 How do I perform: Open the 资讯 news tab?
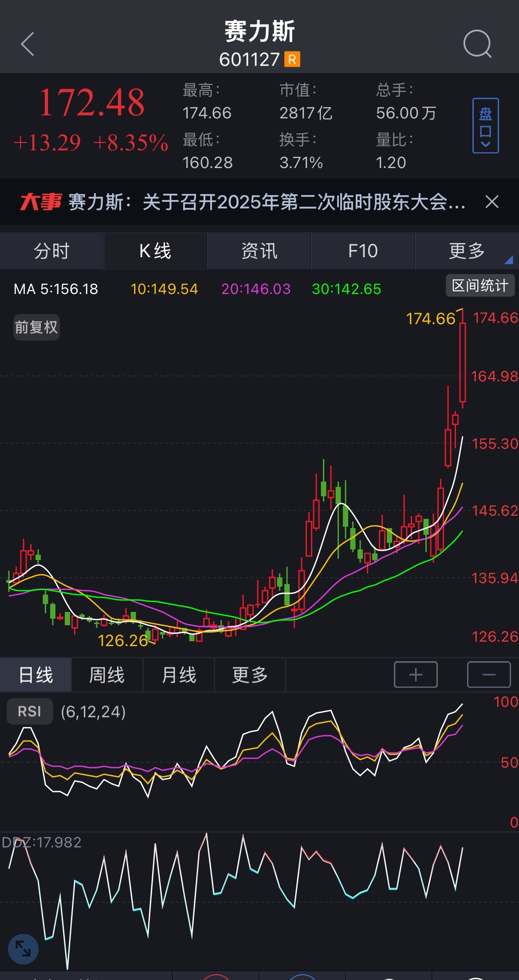[259, 251]
